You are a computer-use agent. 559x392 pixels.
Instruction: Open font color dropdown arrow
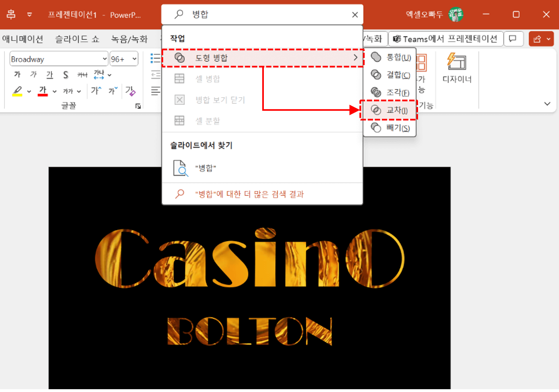55,92
